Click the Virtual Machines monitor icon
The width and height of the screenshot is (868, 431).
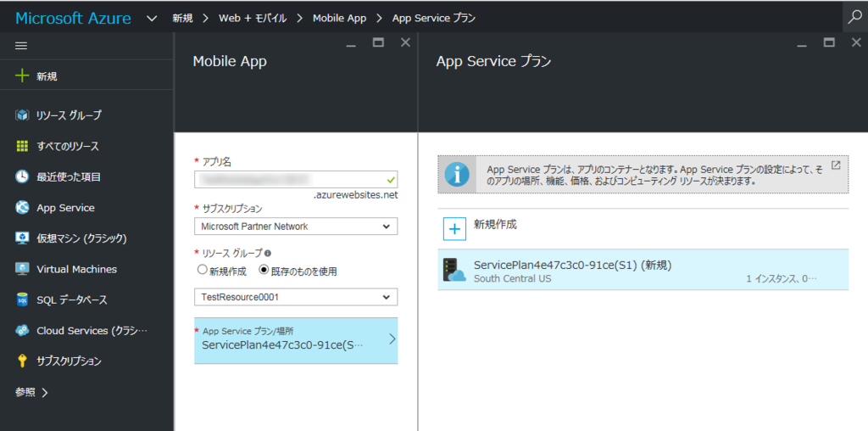[21, 269]
